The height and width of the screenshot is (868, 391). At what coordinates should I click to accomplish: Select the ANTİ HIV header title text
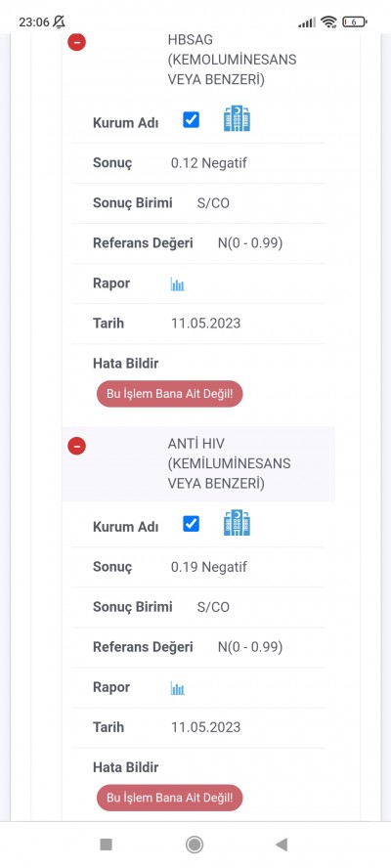coord(230,463)
